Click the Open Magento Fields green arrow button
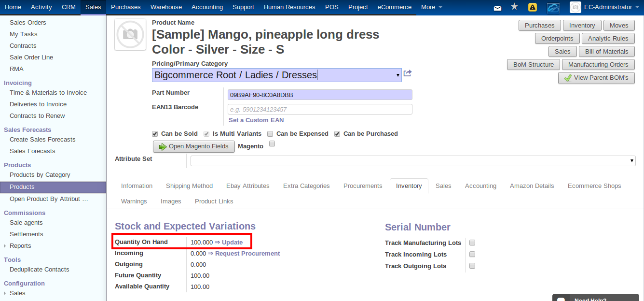 click(193, 146)
